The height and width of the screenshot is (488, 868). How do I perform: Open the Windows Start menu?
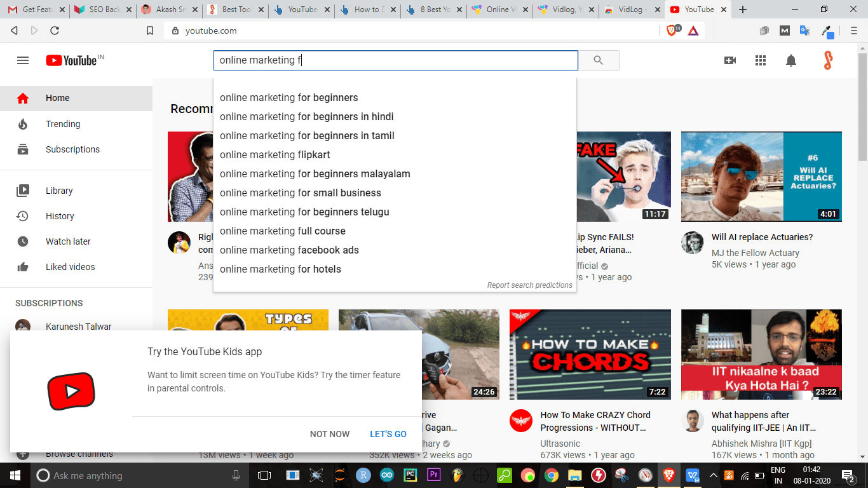(x=15, y=475)
